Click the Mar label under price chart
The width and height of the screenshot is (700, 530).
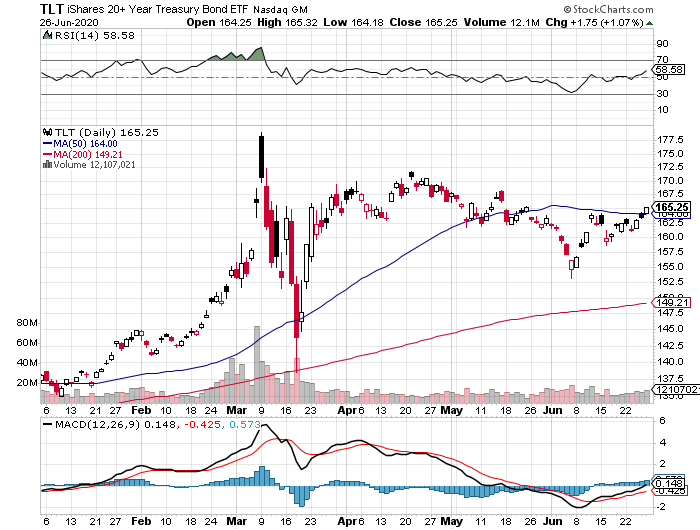point(237,410)
